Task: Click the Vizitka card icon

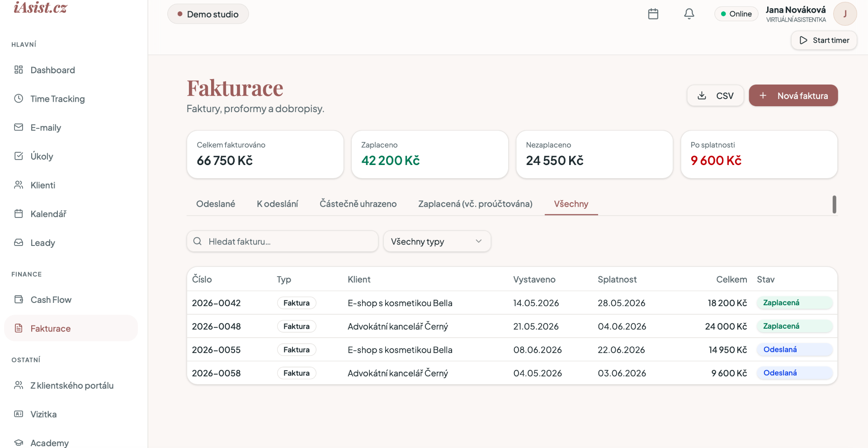Action: point(19,414)
